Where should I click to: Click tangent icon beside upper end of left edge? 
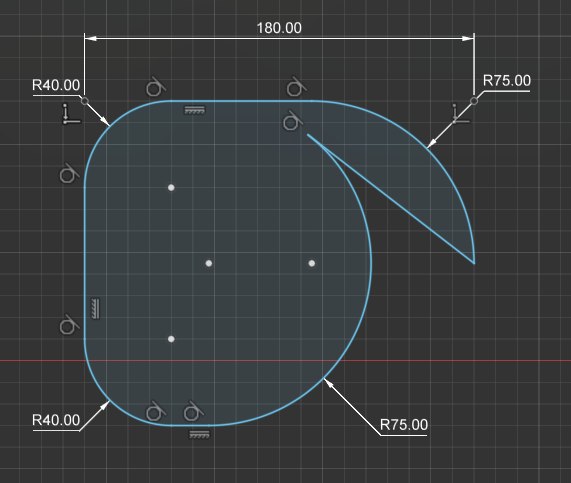coord(69,174)
